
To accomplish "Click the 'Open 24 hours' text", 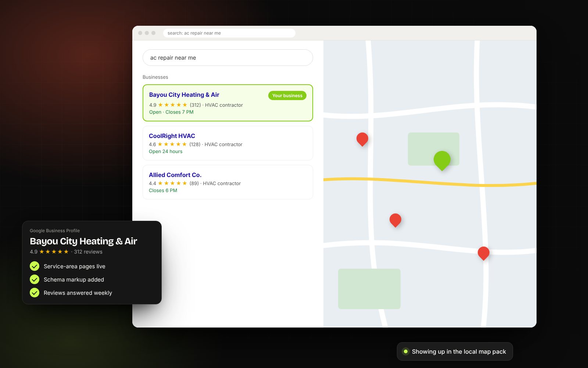I will point(166,151).
